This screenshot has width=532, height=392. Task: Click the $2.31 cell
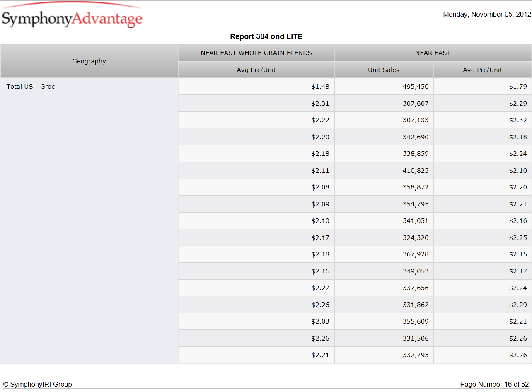256,104
